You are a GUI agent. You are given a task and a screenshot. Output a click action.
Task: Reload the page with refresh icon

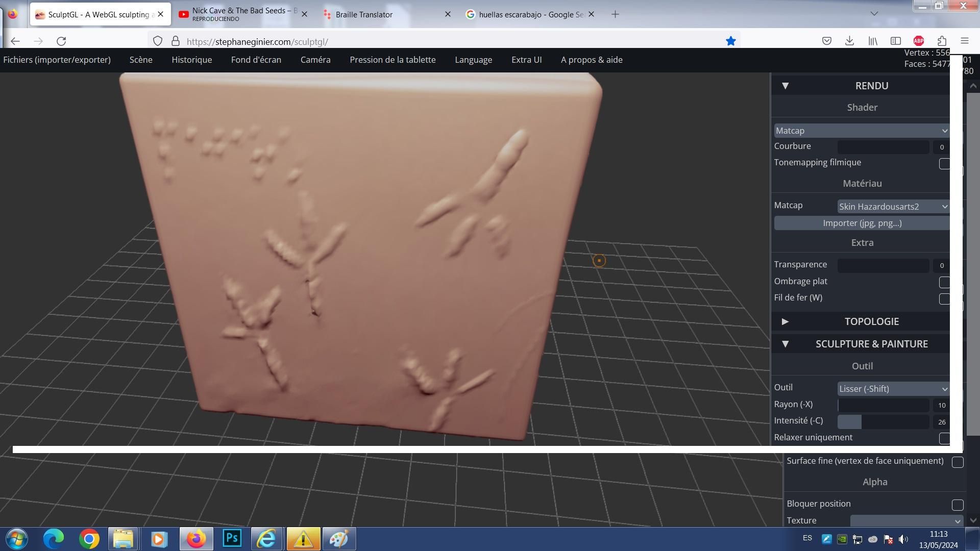pyautogui.click(x=61, y=41)
